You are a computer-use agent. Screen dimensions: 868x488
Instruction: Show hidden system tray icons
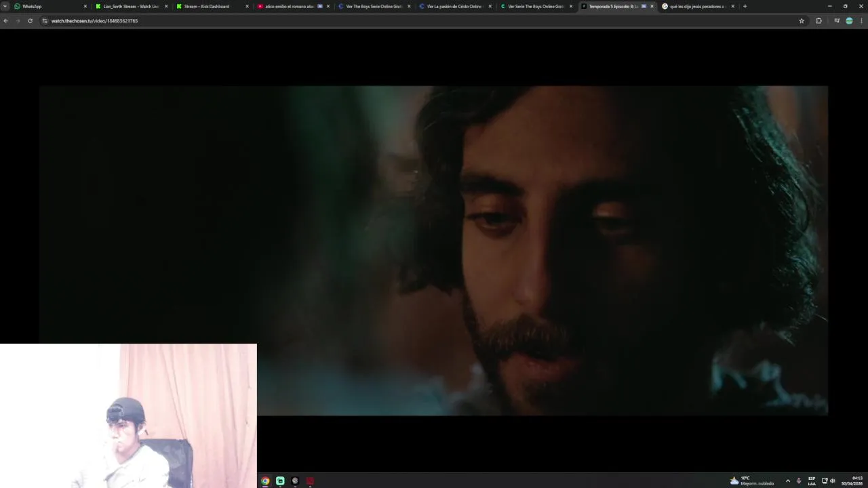coord(787,481)
